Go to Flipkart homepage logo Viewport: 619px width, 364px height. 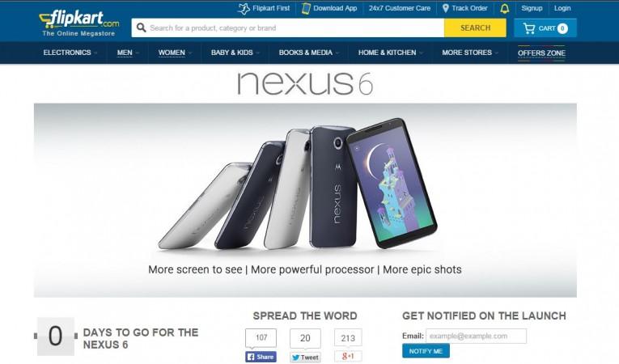pyautogui.click(x=79, y=23)
